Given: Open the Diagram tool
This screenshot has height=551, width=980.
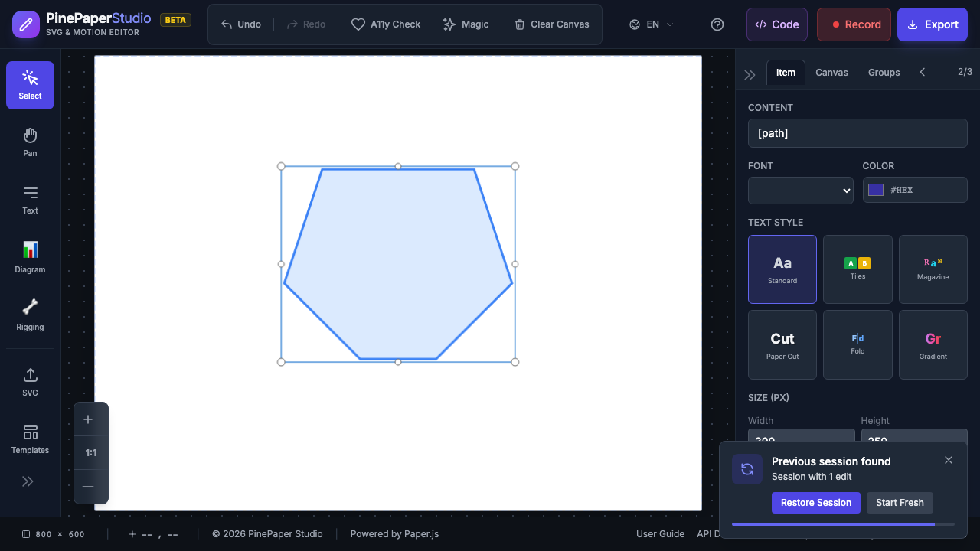Looking at the screenshot, I should [30, 257].
